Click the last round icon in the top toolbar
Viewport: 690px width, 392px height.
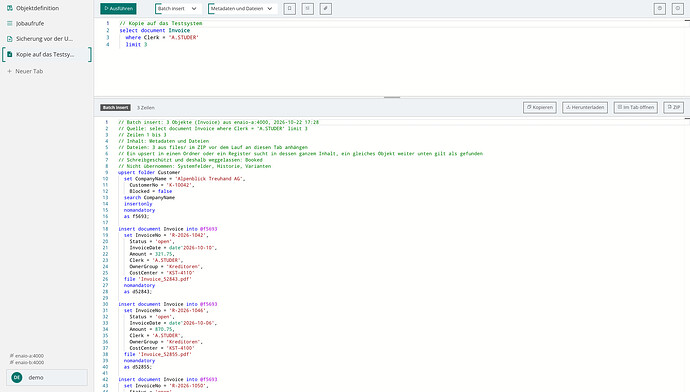[678, 8]
